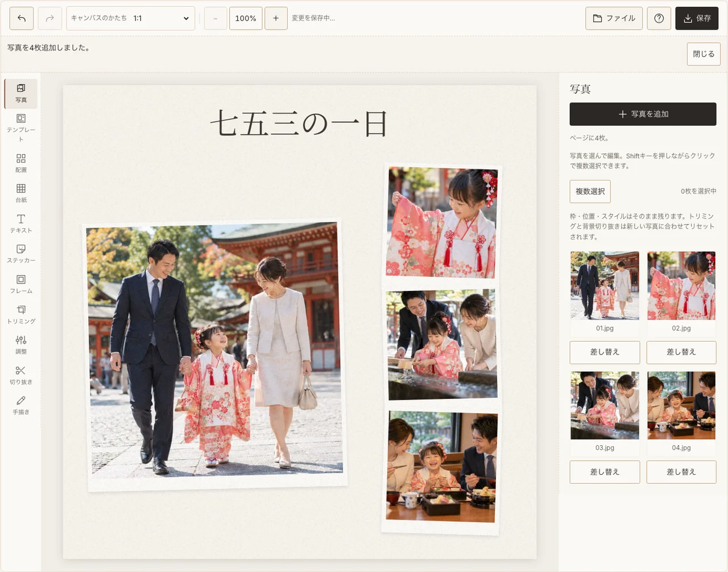Open the ステッカー sticker tool

pyautogui.click(x=21, y=253)
